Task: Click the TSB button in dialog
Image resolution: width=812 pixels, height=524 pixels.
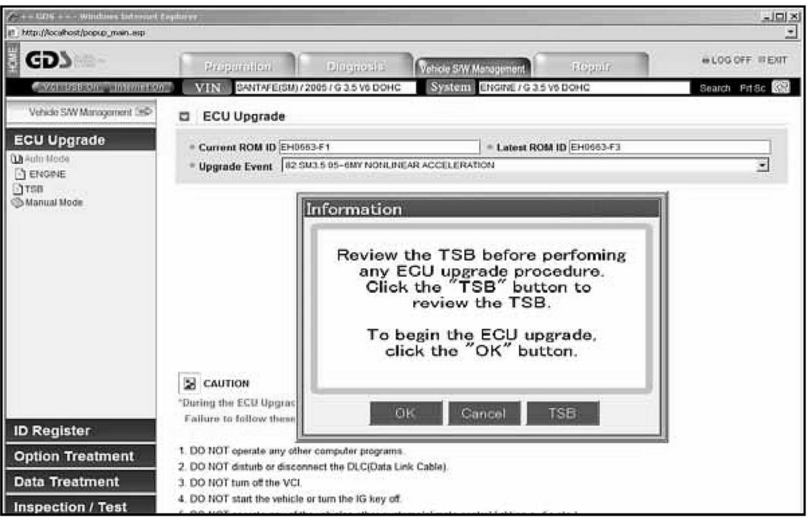Action: coord(563,413)
